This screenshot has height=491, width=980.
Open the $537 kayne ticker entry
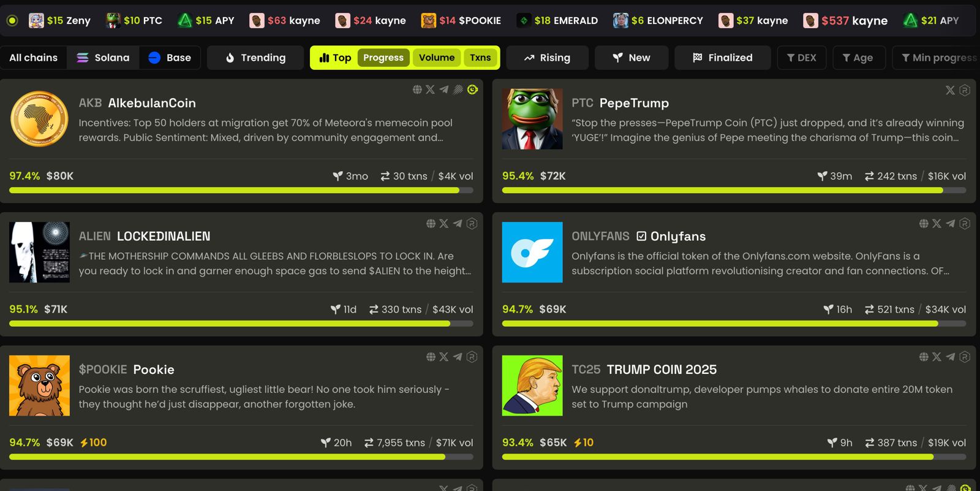tap(846, 20)
